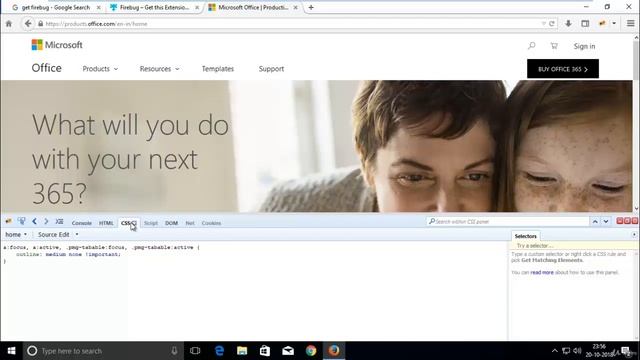640x360 pixels.
Task: Jump to previous search match arrow
Action: [595, 222]
